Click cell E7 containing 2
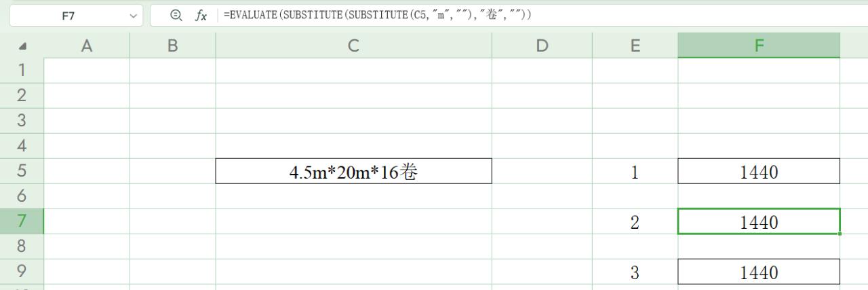The image size is (868, 290). [x=635, y=222]
